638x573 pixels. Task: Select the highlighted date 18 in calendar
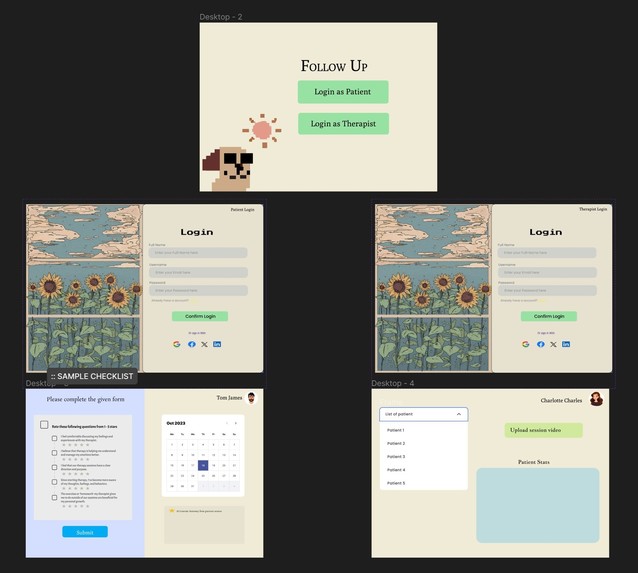pos(203,465)
